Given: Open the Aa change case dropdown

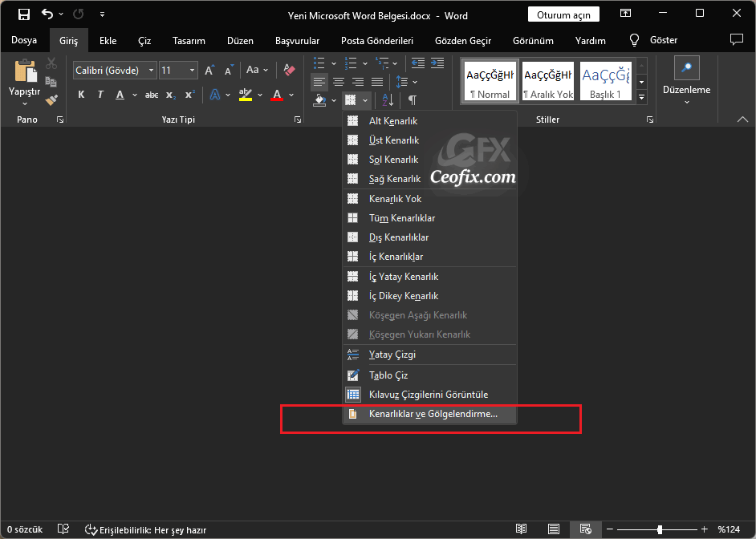Looking at the screenshot, I should 257,71.
